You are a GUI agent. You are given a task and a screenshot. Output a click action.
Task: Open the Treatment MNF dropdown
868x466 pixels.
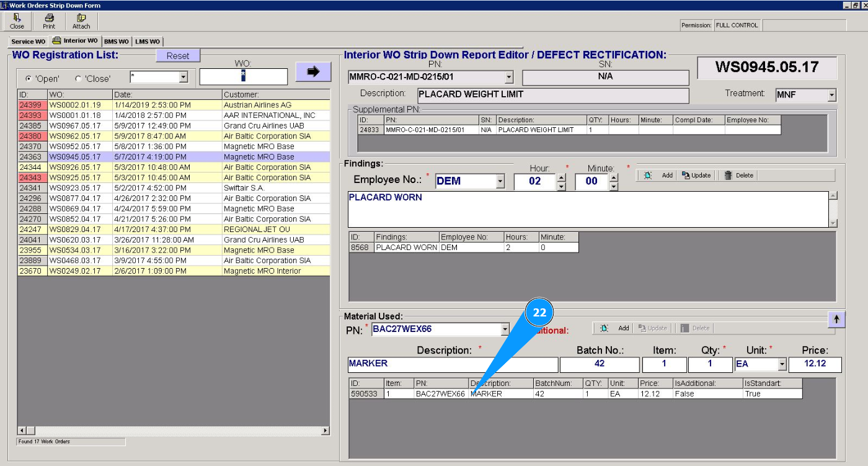(x=831, y=96)
